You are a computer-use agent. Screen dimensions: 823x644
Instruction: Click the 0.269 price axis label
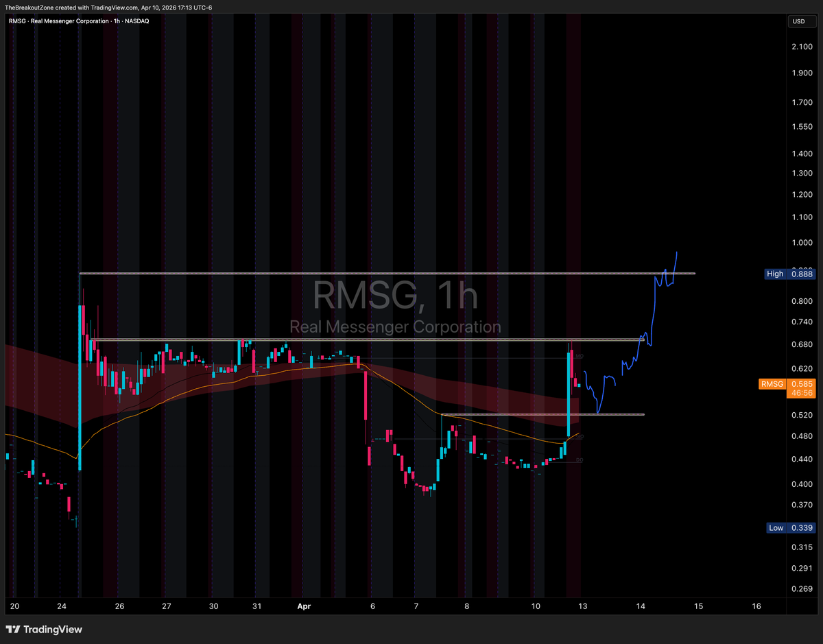[x=802, y=588]
